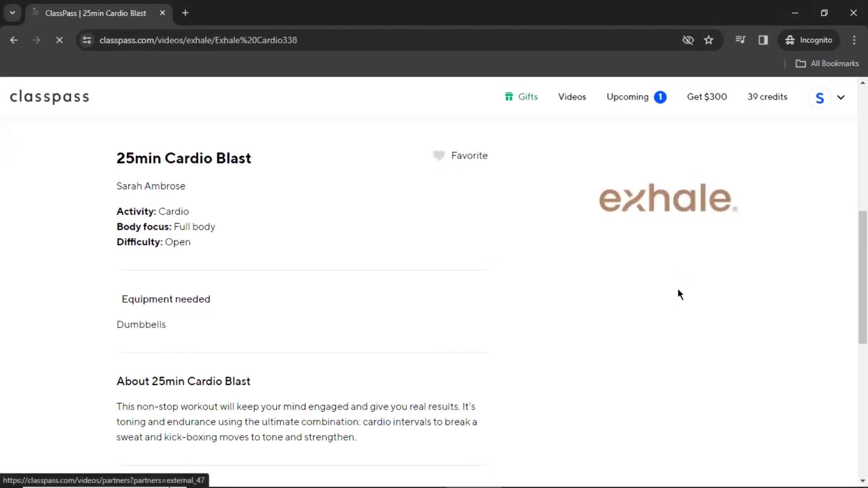Click the S profile avatar
This screenshot has height=488, width=868.
[820, 98]
